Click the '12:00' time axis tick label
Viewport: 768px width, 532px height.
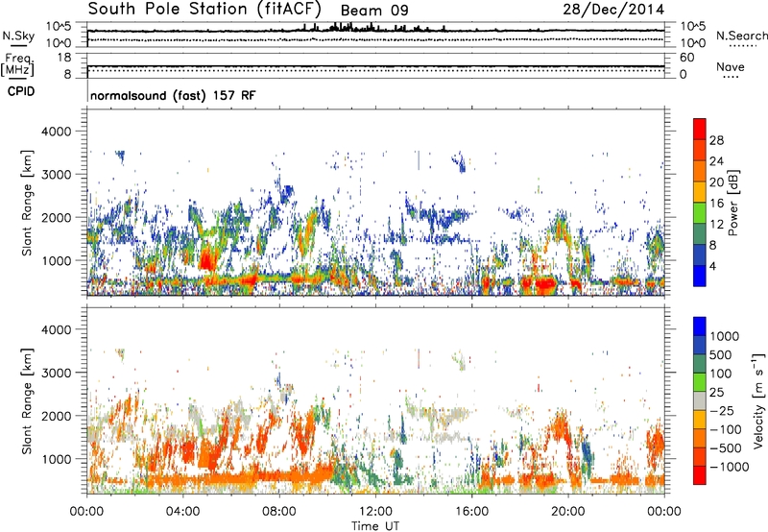tap(375, 512)
